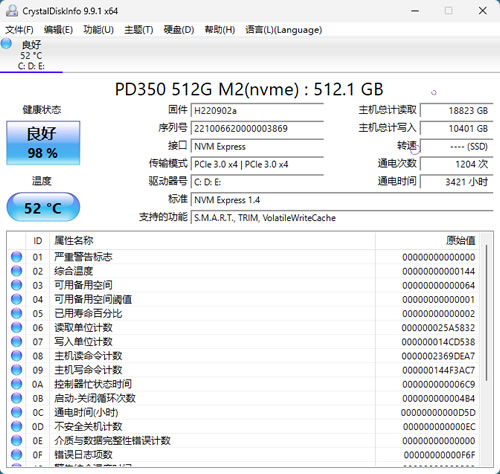The image size is (500, 474).
Task: Select attribute name 不安全关机计数
Action: click(x=88, y=427)
